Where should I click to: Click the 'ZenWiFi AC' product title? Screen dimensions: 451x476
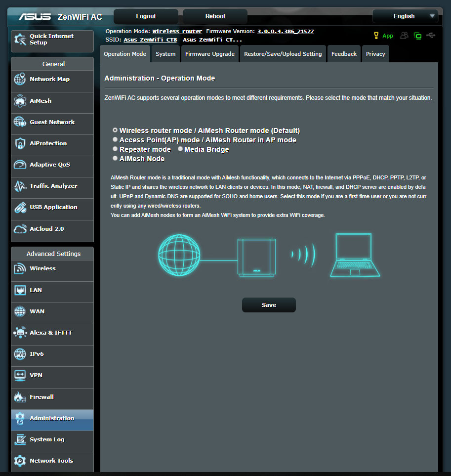(x=80, y=17)
